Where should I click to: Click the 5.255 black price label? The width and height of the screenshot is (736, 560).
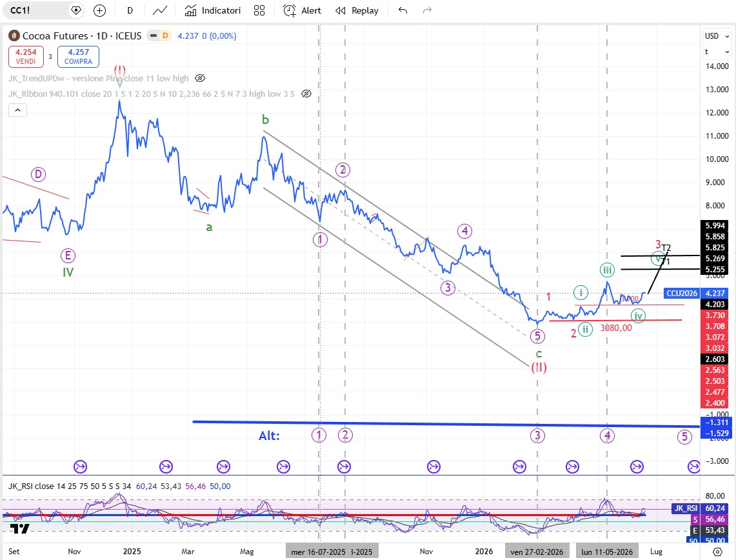pyautogui.click(x=715, y=270)
